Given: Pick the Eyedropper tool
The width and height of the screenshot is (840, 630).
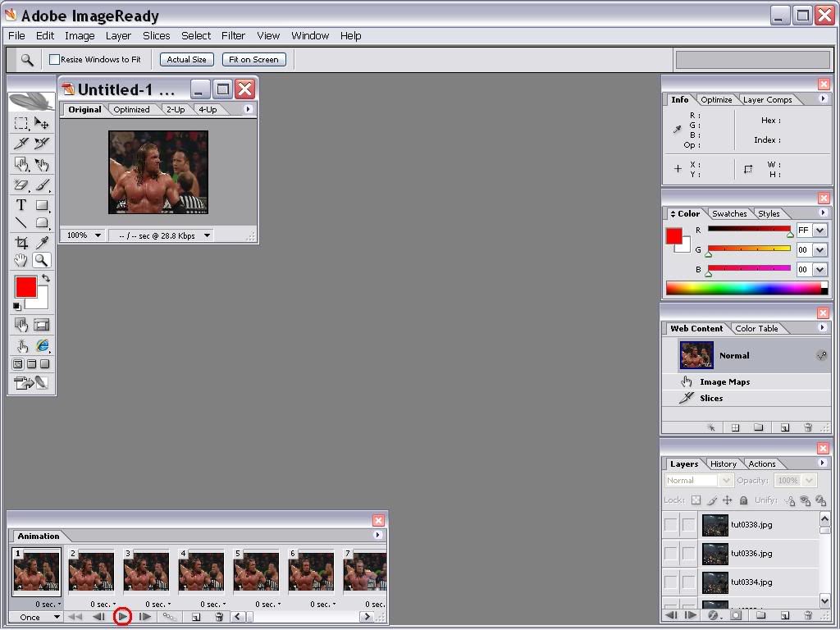Looking at the screenshot, I should [42, 242].
